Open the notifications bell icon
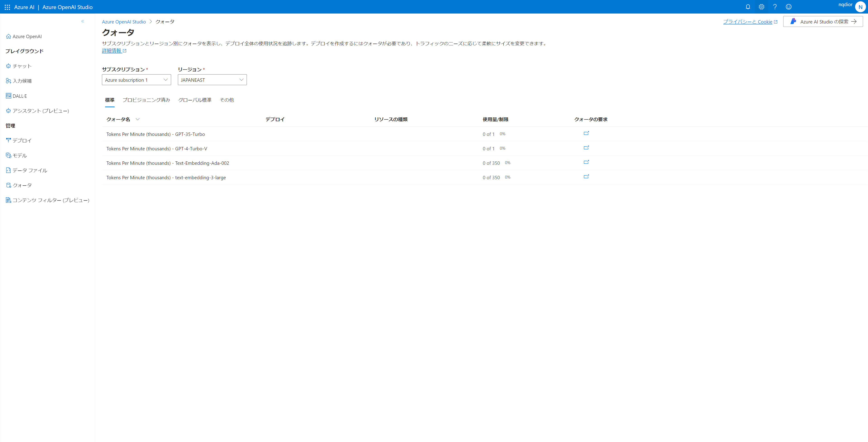Image resolution: width=868 pixels, height=442 pixels. click(748, 7)
